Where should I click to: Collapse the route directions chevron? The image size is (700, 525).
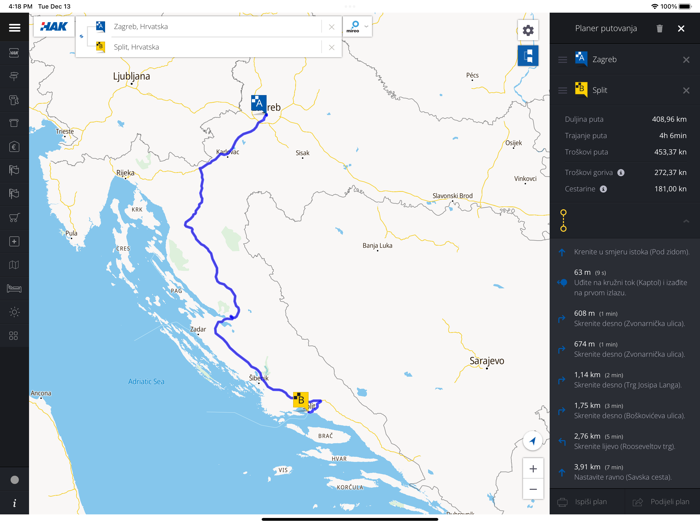[686, 221]
